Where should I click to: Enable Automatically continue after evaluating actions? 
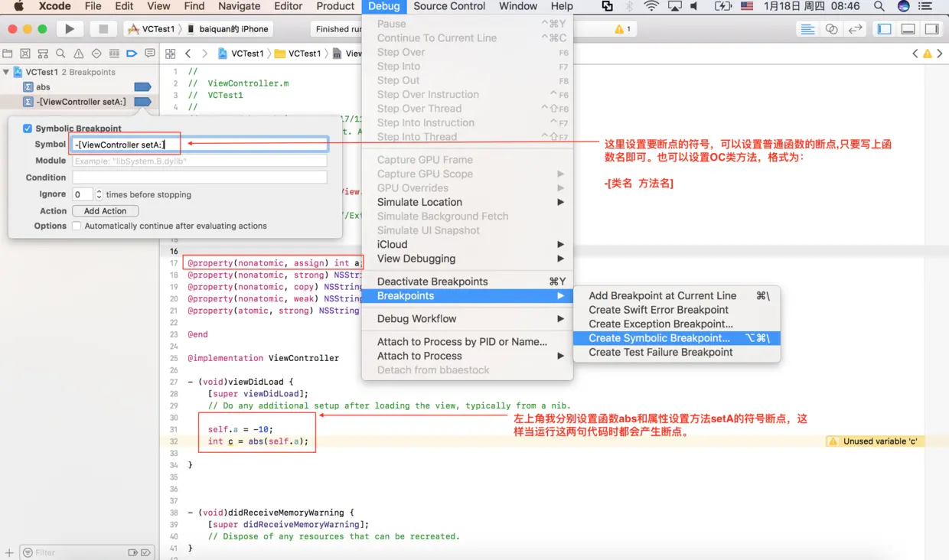click(x=77, y=226)
